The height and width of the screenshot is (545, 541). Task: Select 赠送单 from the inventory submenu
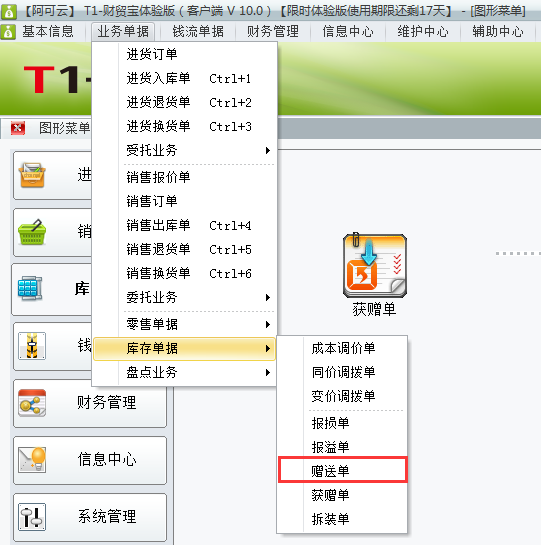pos(343,470)
